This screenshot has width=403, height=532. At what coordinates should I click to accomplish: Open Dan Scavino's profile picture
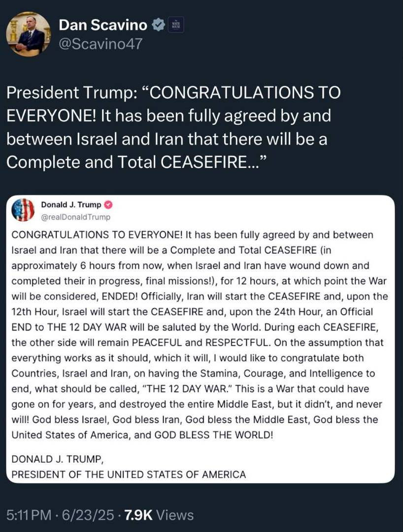pos(28,34)
